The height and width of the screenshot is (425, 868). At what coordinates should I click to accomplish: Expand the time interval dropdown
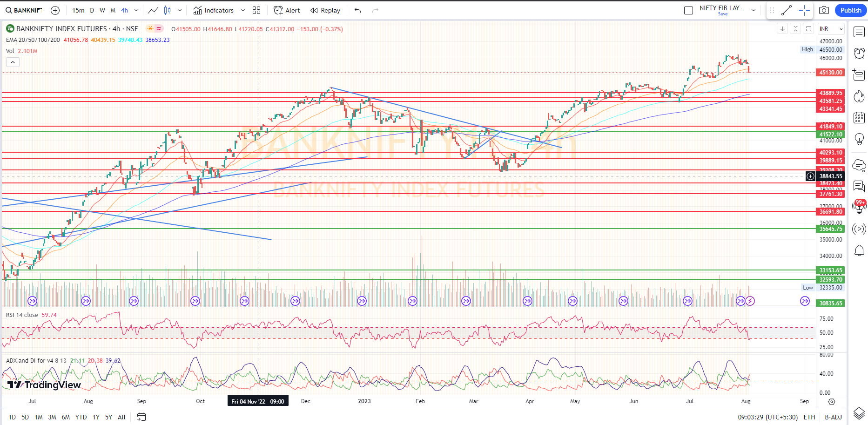click(136, 10)
